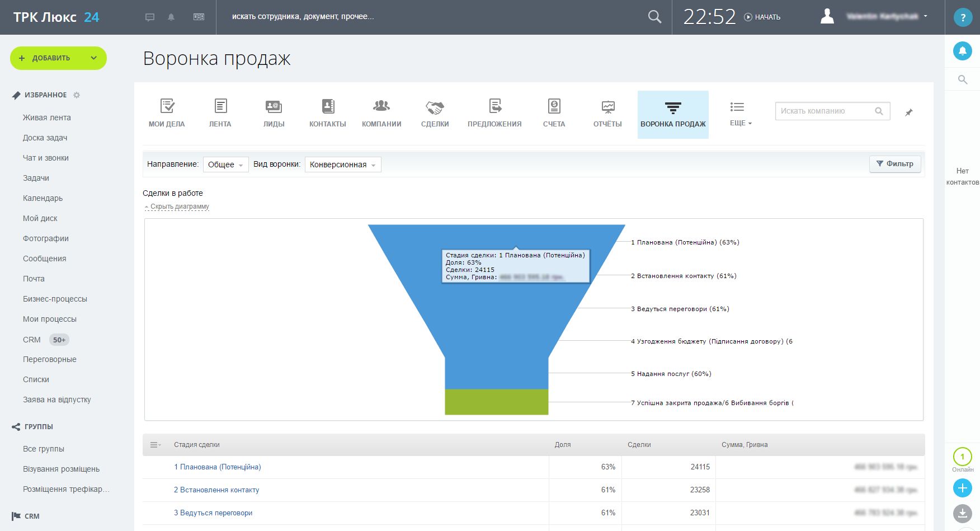
Task: Open Живая лента in sidebar
Action: coord(47,118)
